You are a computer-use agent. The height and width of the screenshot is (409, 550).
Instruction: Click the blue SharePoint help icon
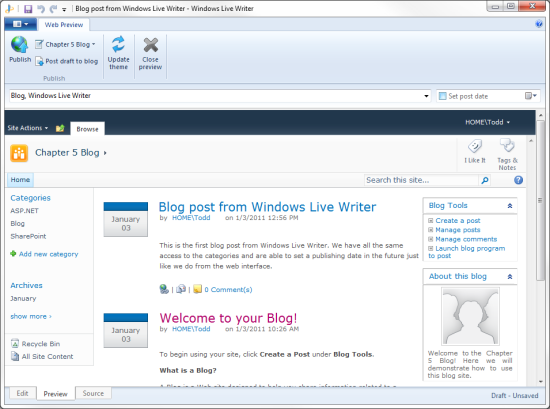pyautogui.click(x=518, y=180)
